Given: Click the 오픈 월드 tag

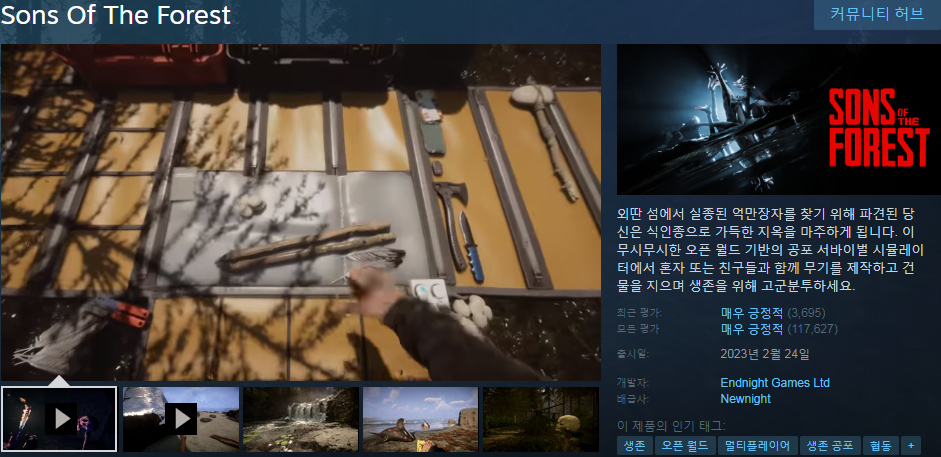Looking at the screenshot, I should [685, 446].
